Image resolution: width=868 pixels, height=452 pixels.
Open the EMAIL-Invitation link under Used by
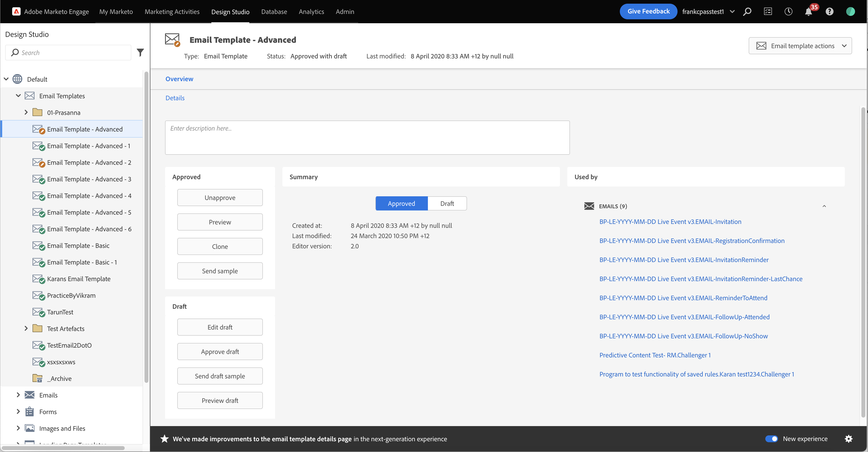(670, 221)
